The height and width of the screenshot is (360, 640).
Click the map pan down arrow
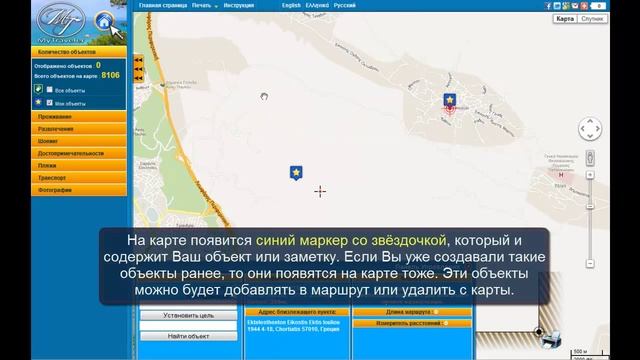[590, 136]
